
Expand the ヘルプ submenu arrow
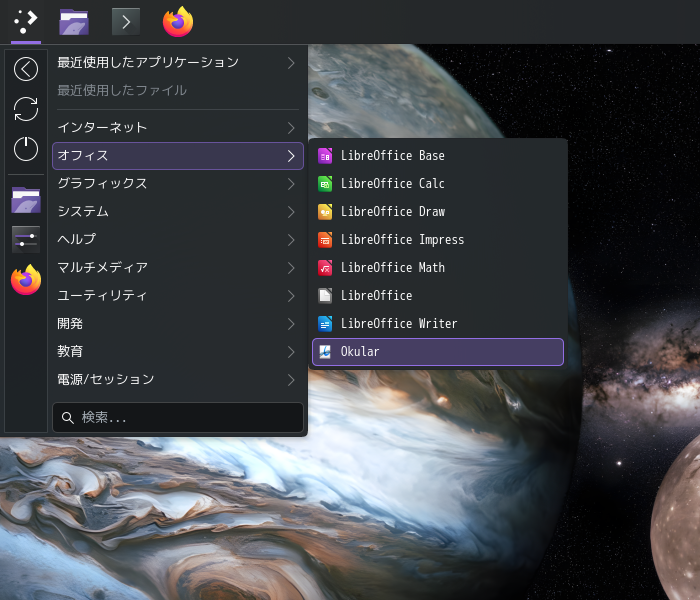click(291, 240)
